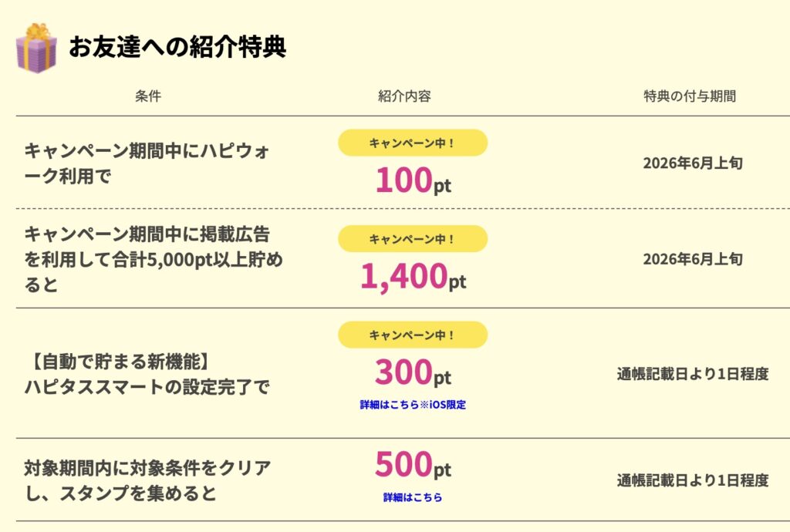Click the 条件 column header
Image resolution: width=790 pixels, height=532 pixels.
[x=148, y=96]
